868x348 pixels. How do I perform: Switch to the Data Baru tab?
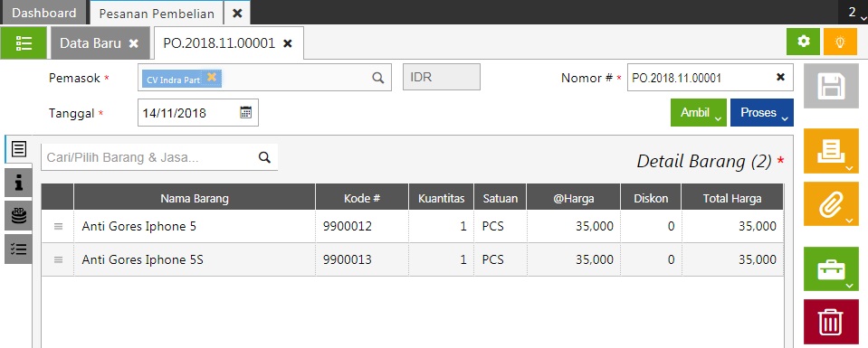[100, 43]
